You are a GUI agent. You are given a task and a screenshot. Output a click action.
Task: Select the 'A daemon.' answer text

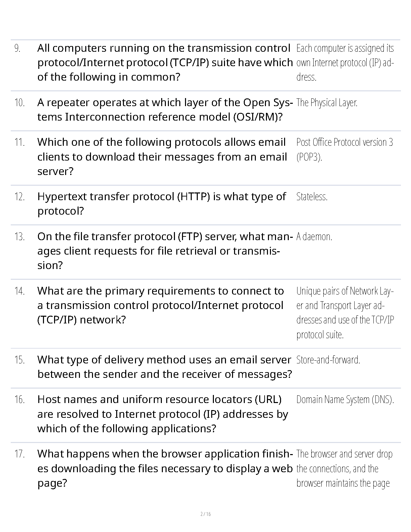(314, 237)
